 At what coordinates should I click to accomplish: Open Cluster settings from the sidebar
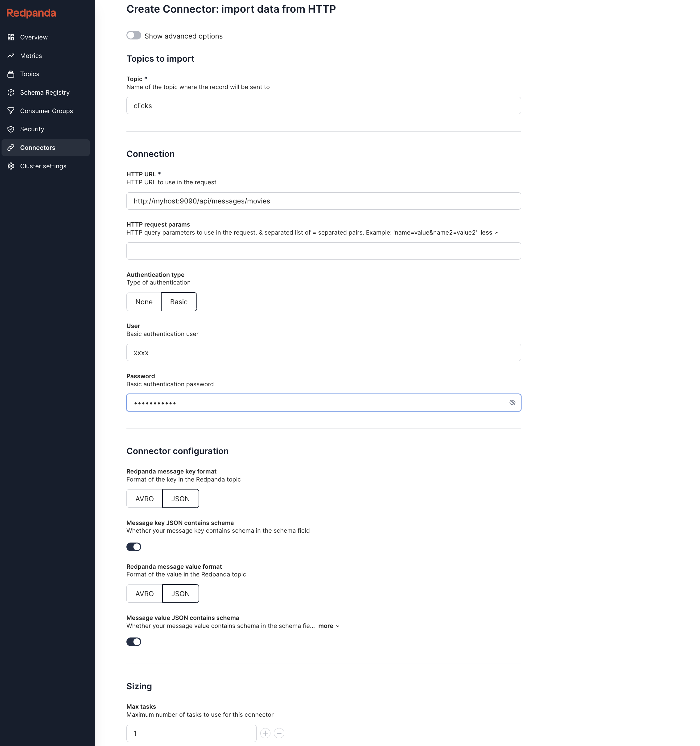43,166
